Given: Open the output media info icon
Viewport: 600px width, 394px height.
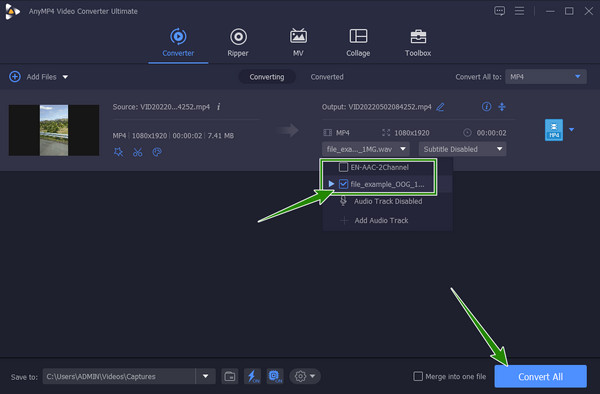Looking at the screenshot, I should tap(486, 106).
